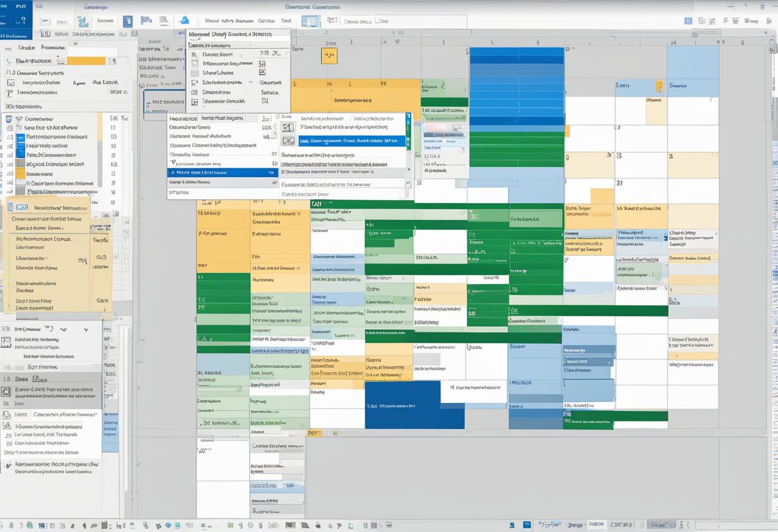Click the boxed C icon in the gray sidebar row

[6, 392]
